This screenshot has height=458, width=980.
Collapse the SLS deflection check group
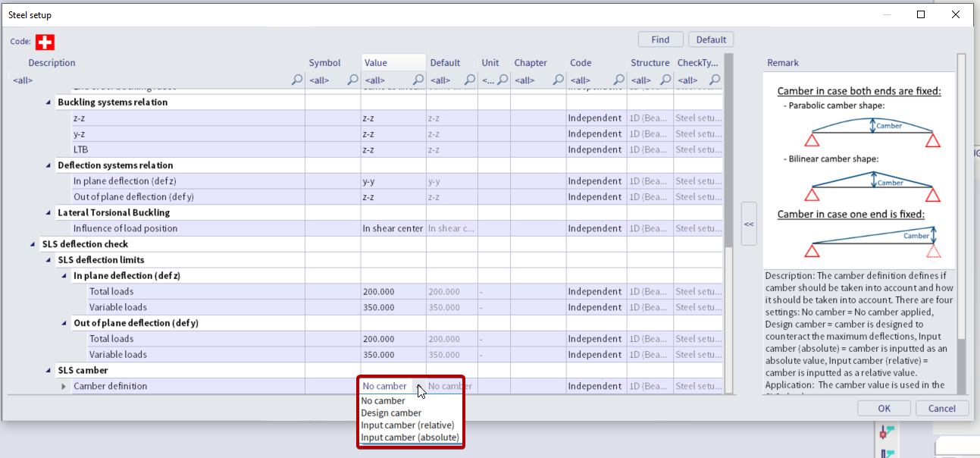point(33,244)
